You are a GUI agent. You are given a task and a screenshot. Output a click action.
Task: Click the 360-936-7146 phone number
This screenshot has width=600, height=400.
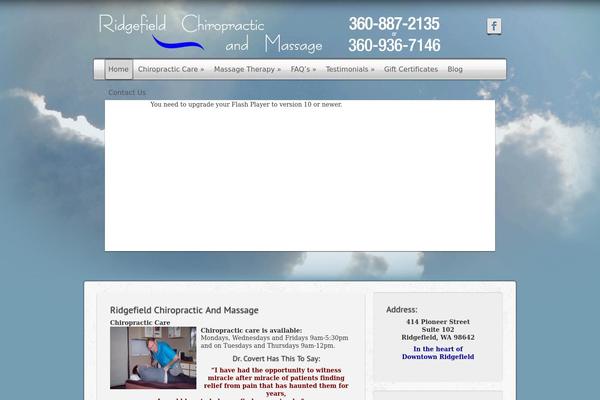(x=394, y=45)
